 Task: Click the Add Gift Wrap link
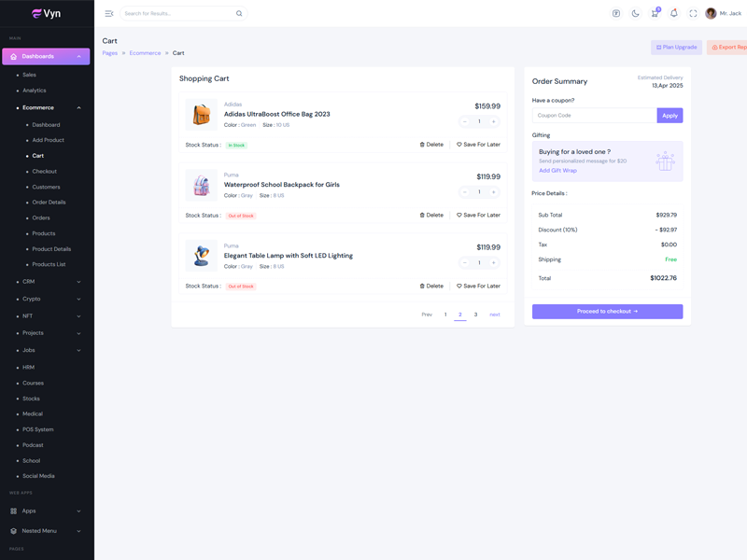[x=557, y=171]
